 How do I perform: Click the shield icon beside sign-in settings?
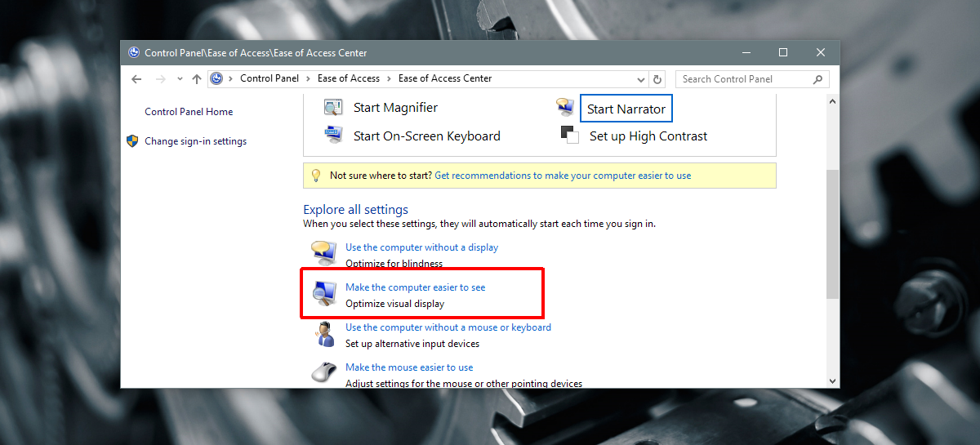click(x=132, y=141)
